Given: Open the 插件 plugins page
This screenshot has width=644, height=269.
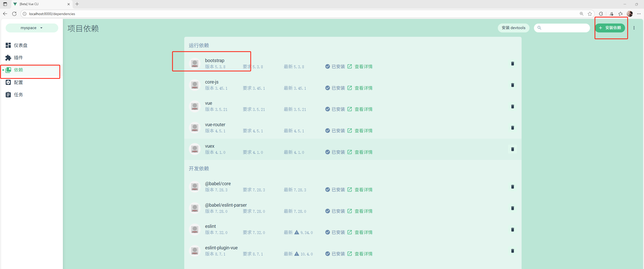Looking at the screenshot, I should [x=32, y=58].
